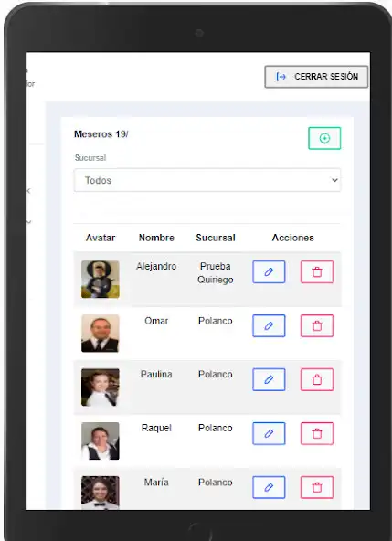
Task: Delete Alejandro using the trash icon
Action: click(317, 272)
